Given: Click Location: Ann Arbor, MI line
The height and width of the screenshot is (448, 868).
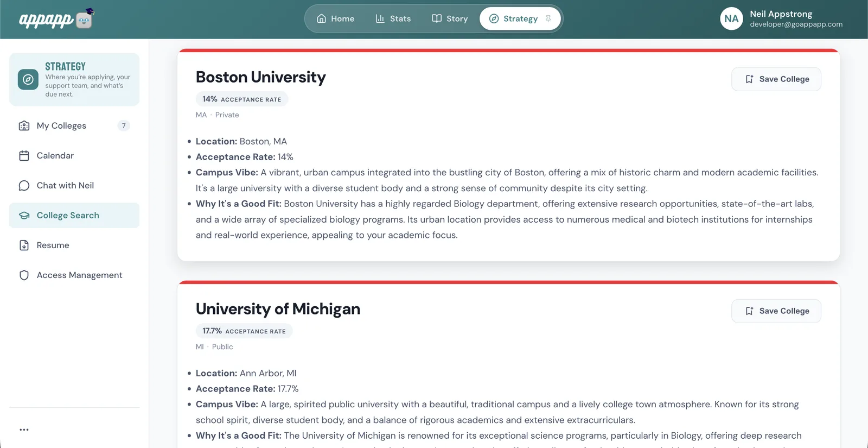Looking at the screenshot, I should point(246,373).
